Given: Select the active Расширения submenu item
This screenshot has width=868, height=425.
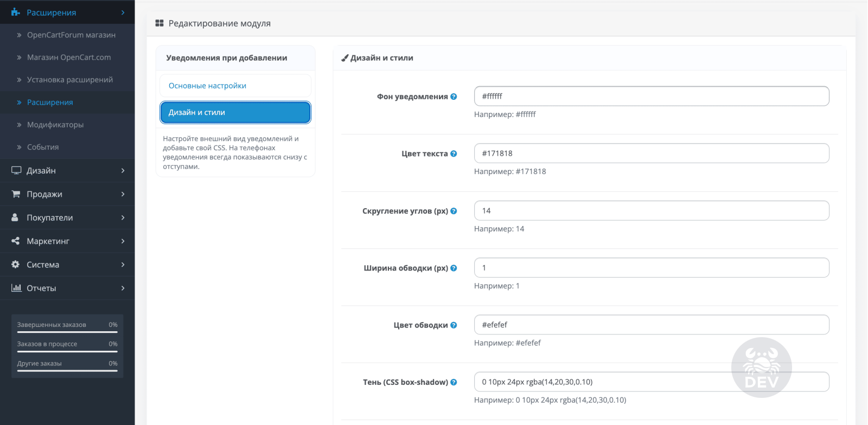Looking at the screenshot, I should pos(67,102).
